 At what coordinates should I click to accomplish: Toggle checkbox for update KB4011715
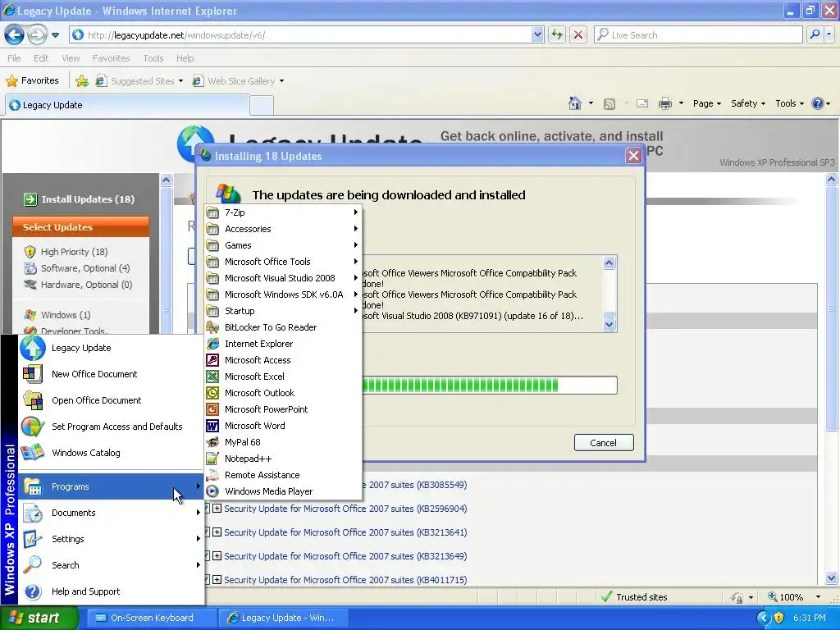(x=206, y=580)
